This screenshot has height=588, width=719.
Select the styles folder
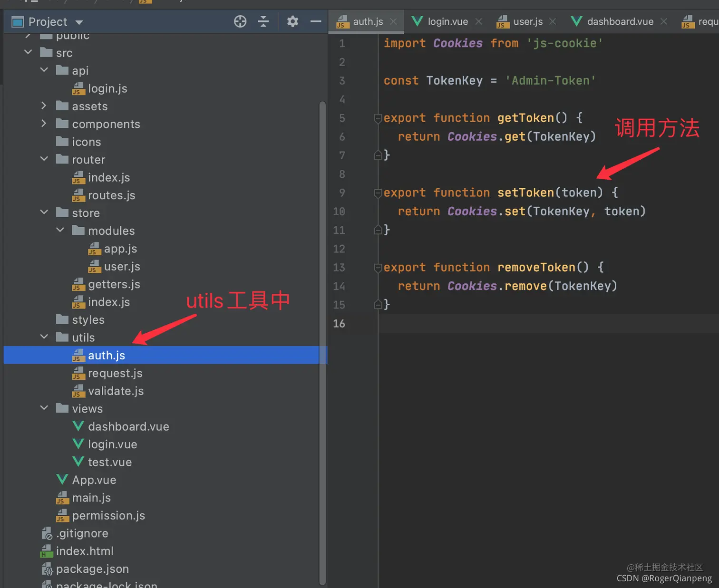80,319
